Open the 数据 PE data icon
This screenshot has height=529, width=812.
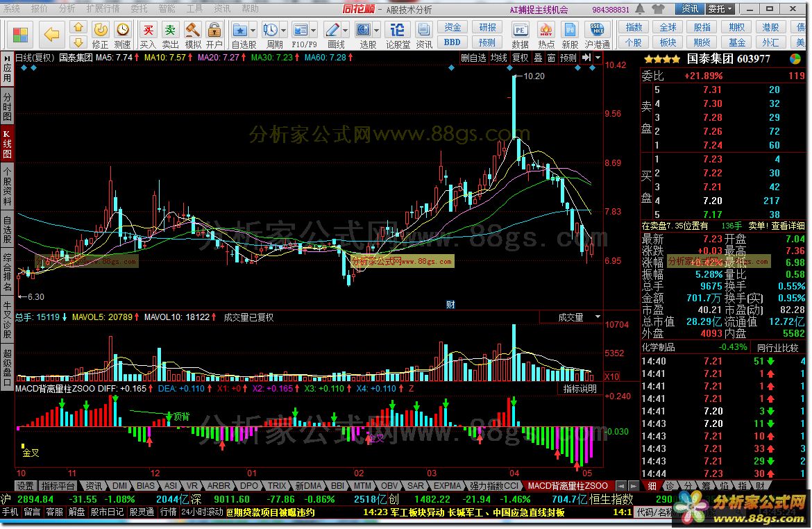[x=521, y=35]
